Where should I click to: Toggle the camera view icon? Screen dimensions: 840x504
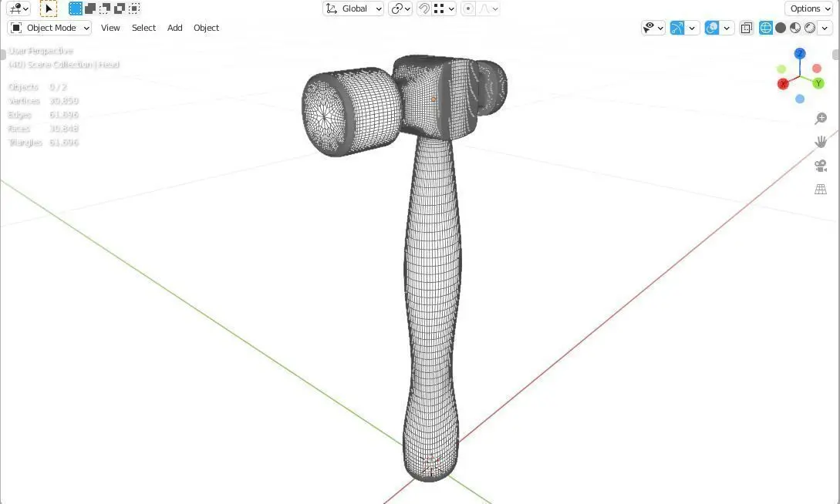pyautogui.click(x=821, y=166)
